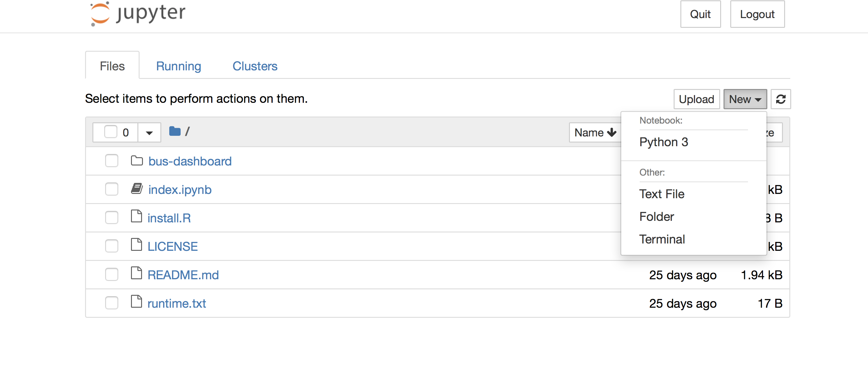Click the file icon beside runtime.txt

pos(137,302)
